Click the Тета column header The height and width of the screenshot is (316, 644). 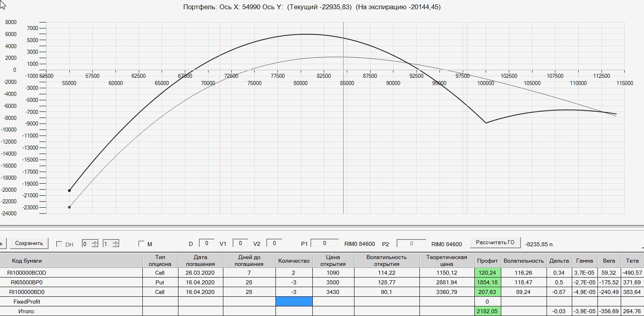coord(632,261)
